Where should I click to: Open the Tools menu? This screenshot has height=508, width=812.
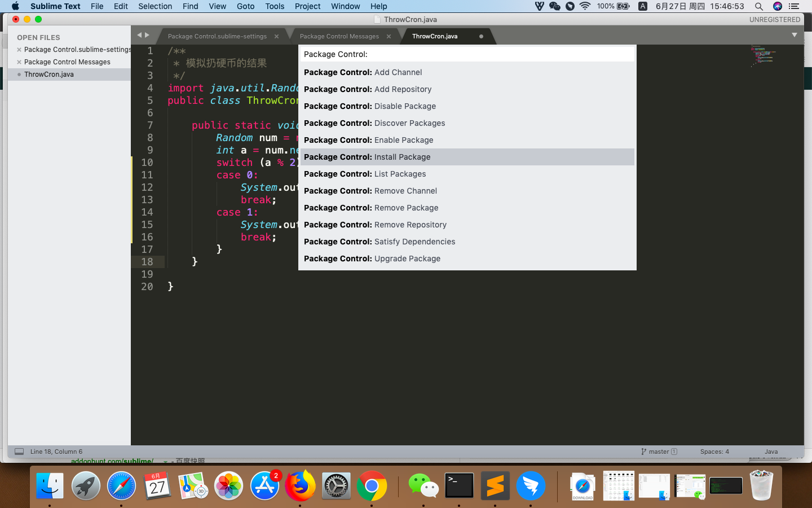[275, 6]
